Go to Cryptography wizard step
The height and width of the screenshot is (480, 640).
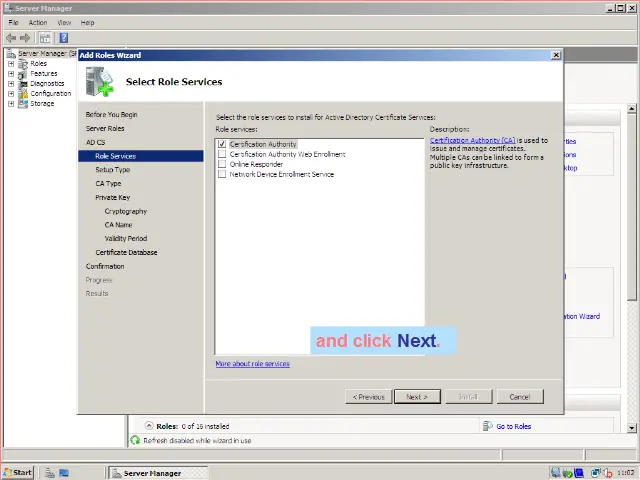pyautogui.click(x=126, y=211)
